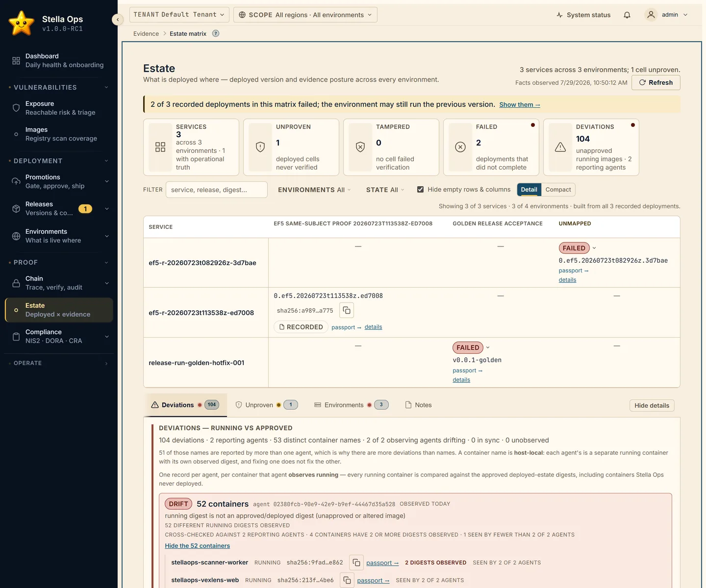The height and width of the screenshot is (588, 706).
Task: Click the Hide details button
Action: (652, 405)
